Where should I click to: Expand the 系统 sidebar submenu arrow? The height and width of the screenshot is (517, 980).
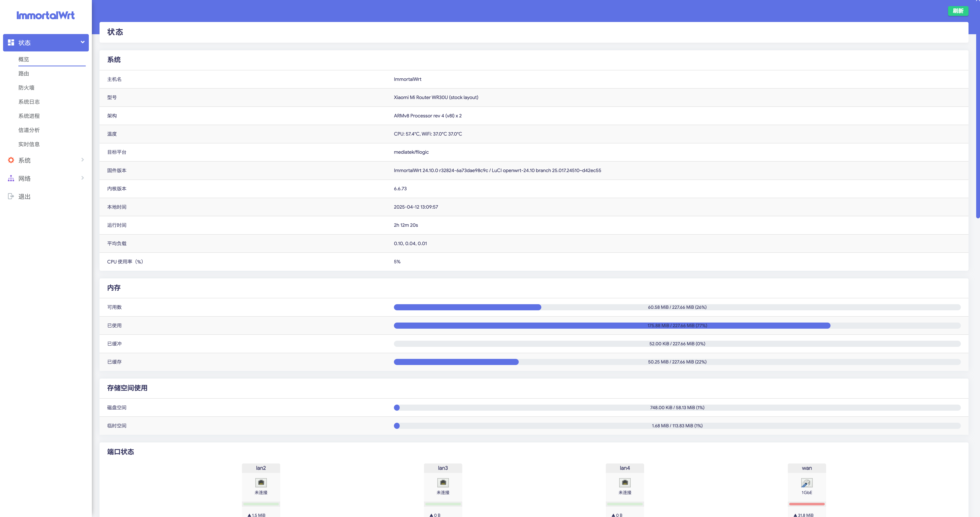pos(82,160)
